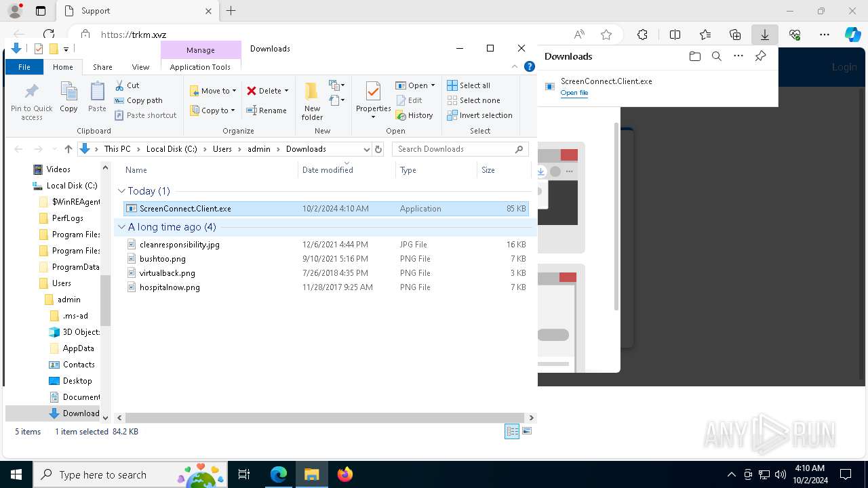Click Paste shortcut command
The width and height of the screenshot is (868, 488).
[146, 115]
